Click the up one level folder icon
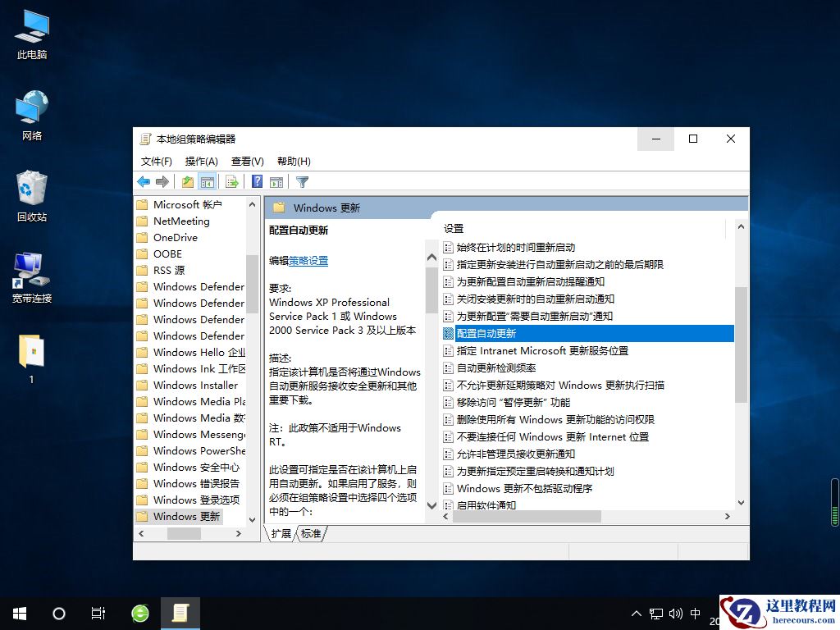This screenshot has width=840, height=630. tap(187, 181)
